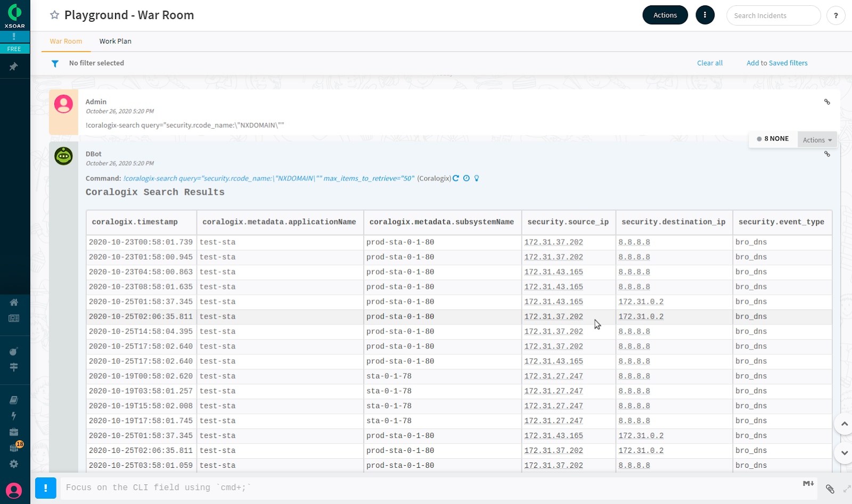Click the coralogix.metadata.applicationName column header
Viewport: 852px width, 504px height.
click(x=279, y=222)
